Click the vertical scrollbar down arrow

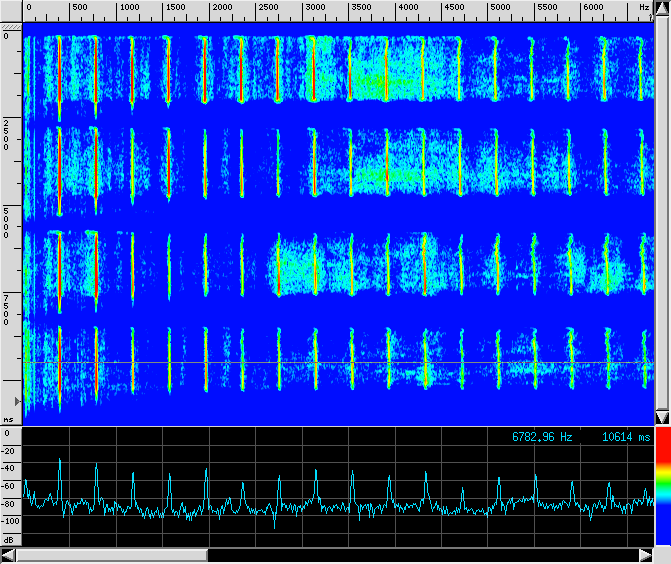pos(661,417)
